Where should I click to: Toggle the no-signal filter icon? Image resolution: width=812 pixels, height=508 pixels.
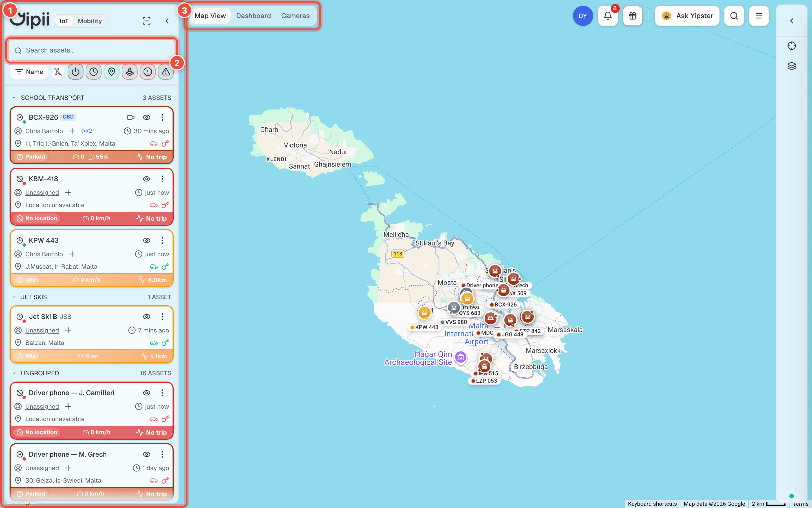click(58, 72)
